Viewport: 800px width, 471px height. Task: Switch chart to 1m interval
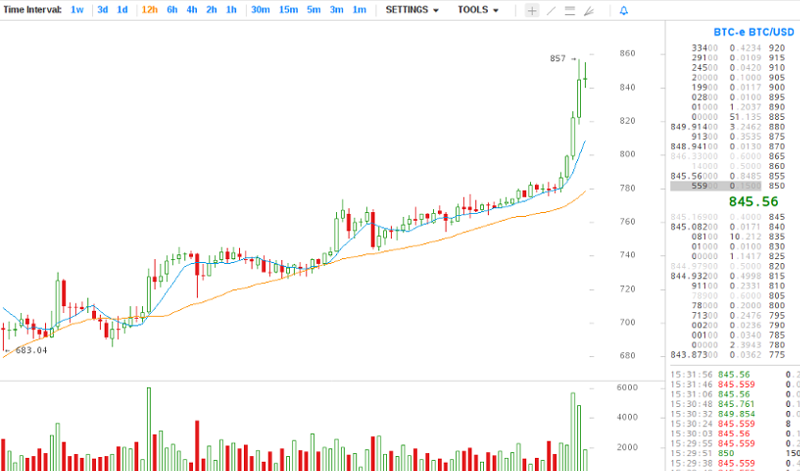(359, 10)
